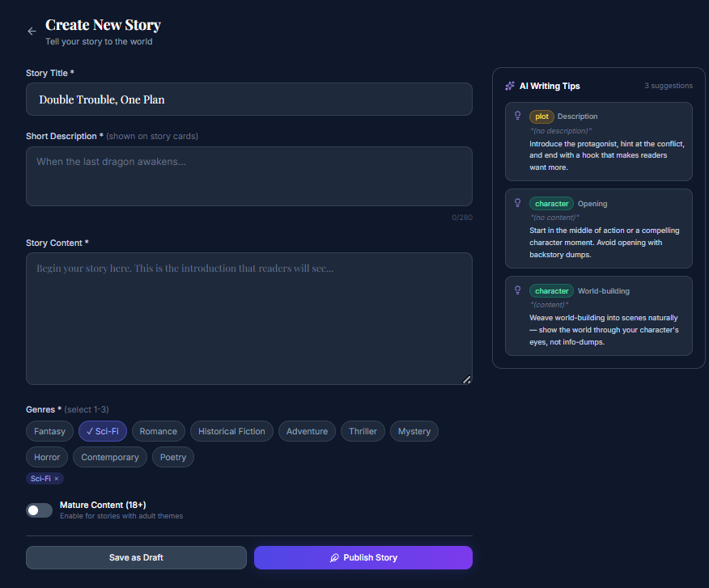Select the Fantasy genre chip

(50, 432)
